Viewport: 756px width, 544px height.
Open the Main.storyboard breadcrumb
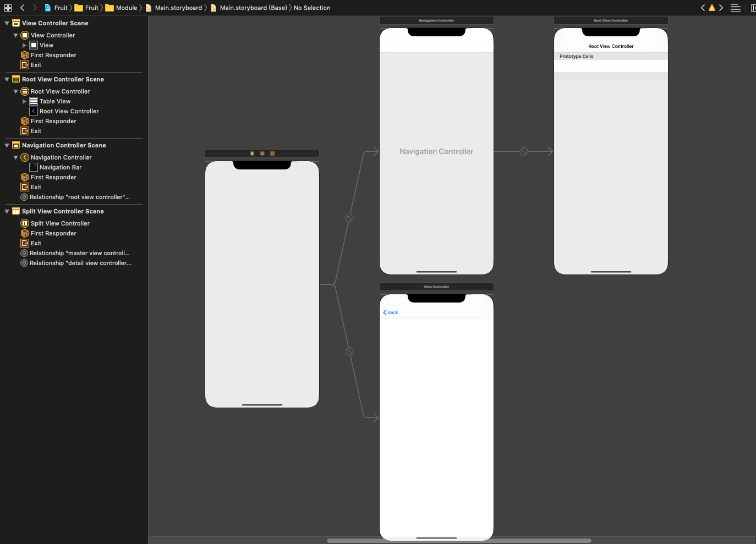(x=174, y=8)
